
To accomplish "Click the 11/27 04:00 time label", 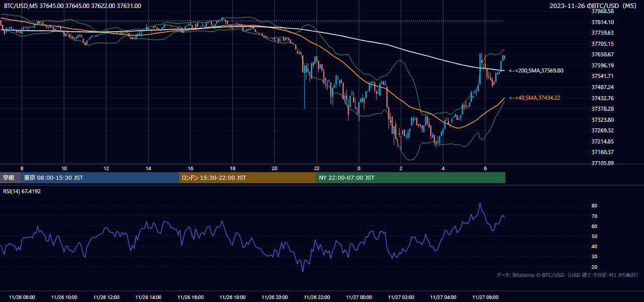I will (443, 297).
